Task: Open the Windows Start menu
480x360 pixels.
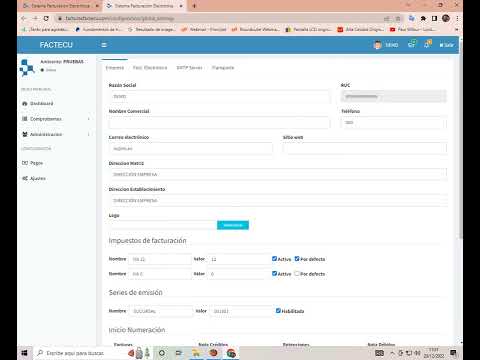Action: tap(24, 353)
